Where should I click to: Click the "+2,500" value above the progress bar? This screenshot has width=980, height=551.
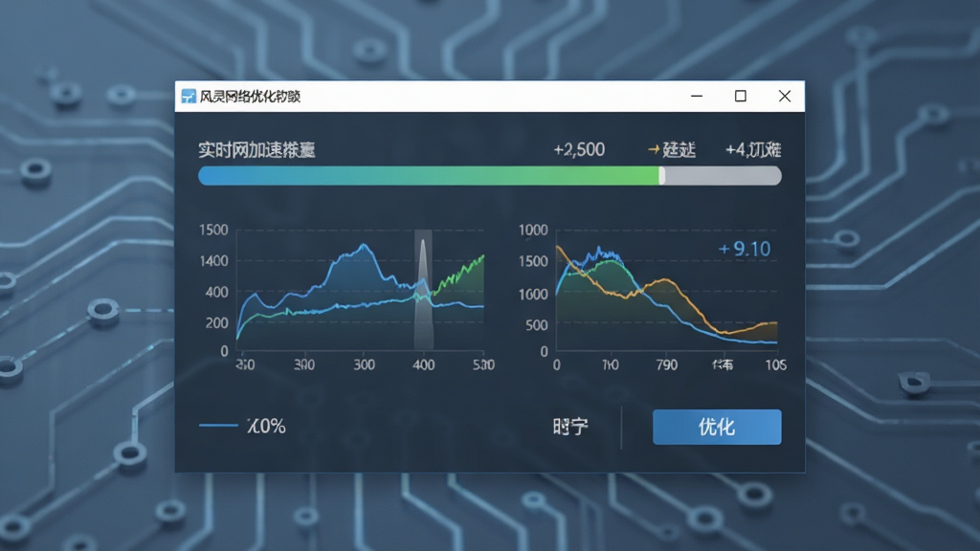[x=579, y=150]
